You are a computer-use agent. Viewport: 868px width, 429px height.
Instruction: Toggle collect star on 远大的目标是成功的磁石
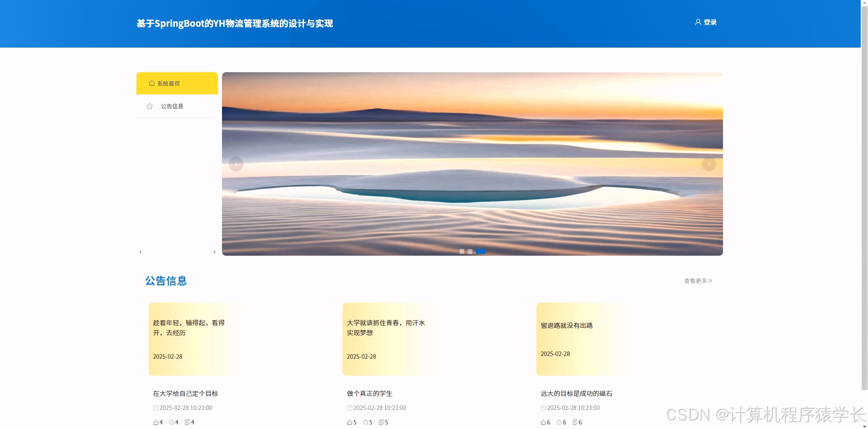pos(560,422)
